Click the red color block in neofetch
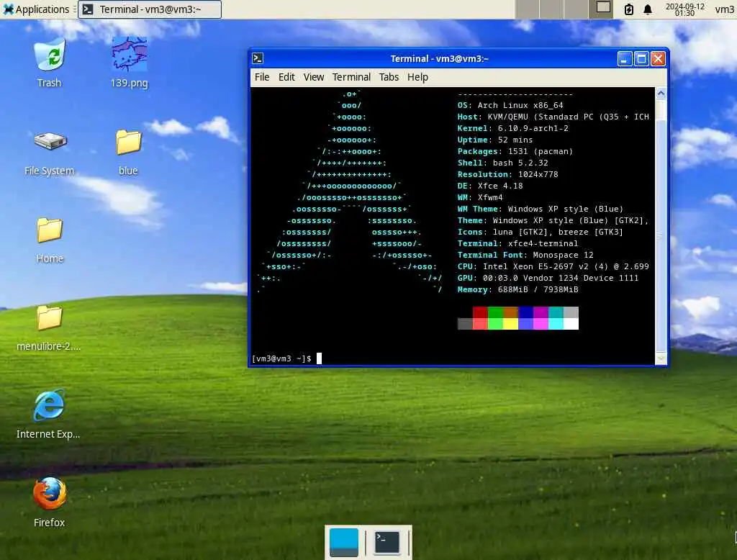The width and height of the screenshot is (737, 560). point(480,312)
